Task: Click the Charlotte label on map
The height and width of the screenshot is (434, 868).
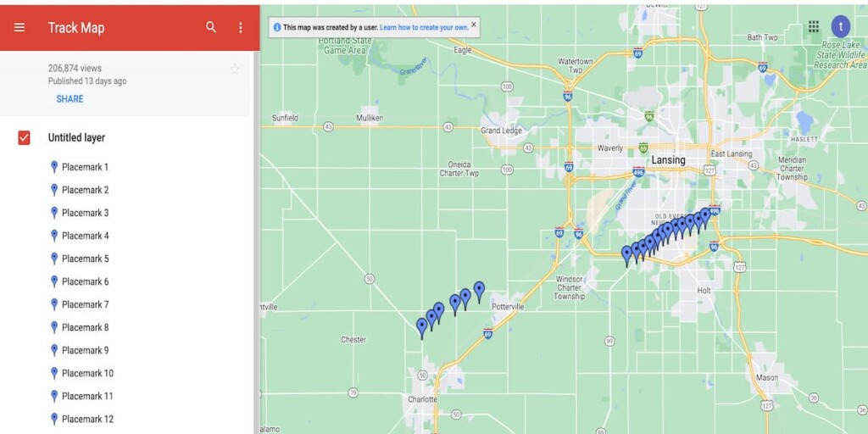Action: click(x=422, y=400)
